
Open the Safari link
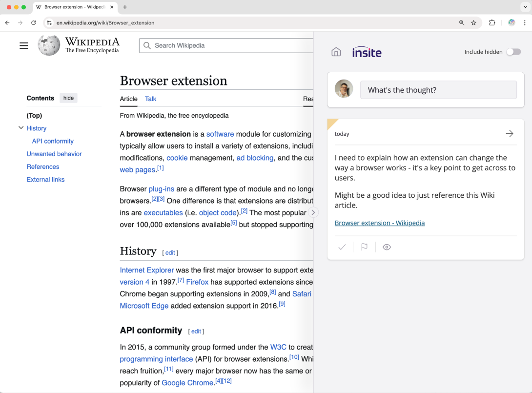pyautogui.click(x=302, y=294)
